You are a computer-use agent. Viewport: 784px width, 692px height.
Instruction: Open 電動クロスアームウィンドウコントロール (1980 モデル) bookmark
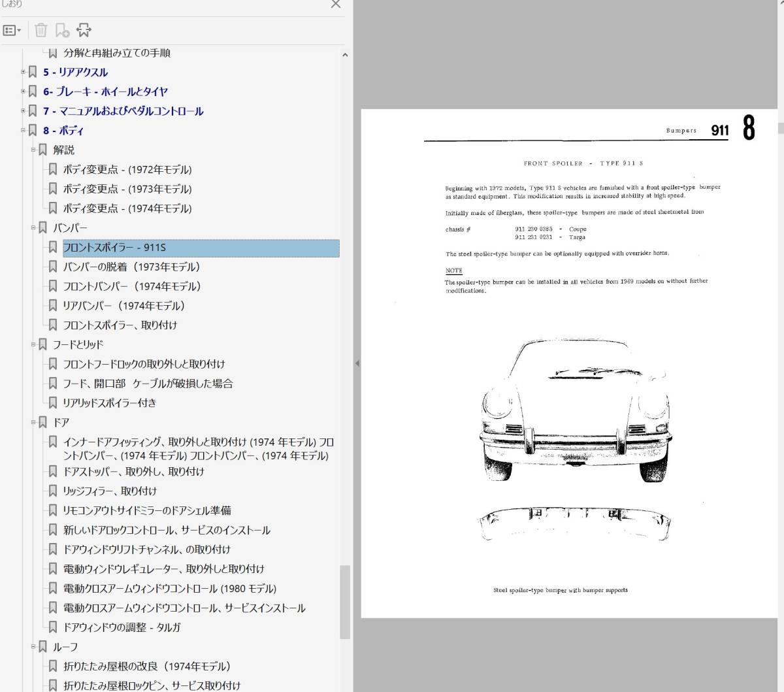tap(170, 589)
